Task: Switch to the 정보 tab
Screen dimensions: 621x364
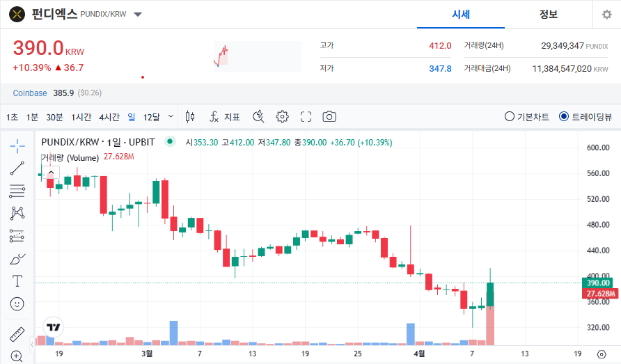Action: pos(549,15)
